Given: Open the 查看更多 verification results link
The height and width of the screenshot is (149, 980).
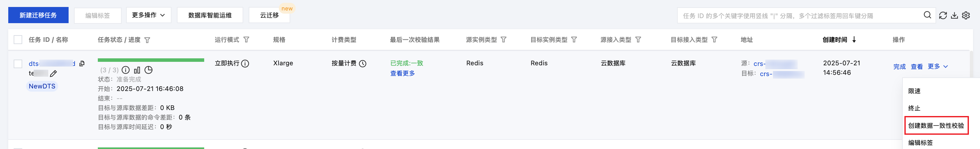Looking at the screenshot, I should 402,73.
